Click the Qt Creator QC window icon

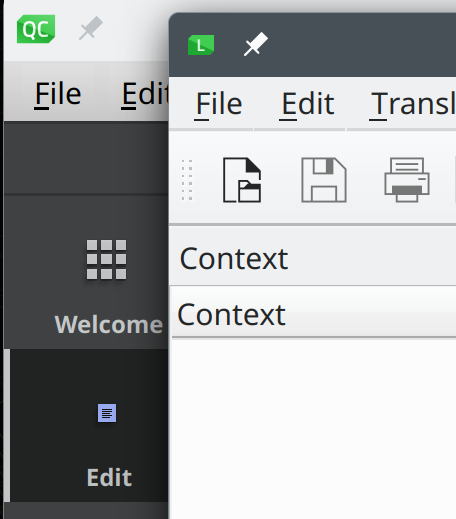(36, 29)
